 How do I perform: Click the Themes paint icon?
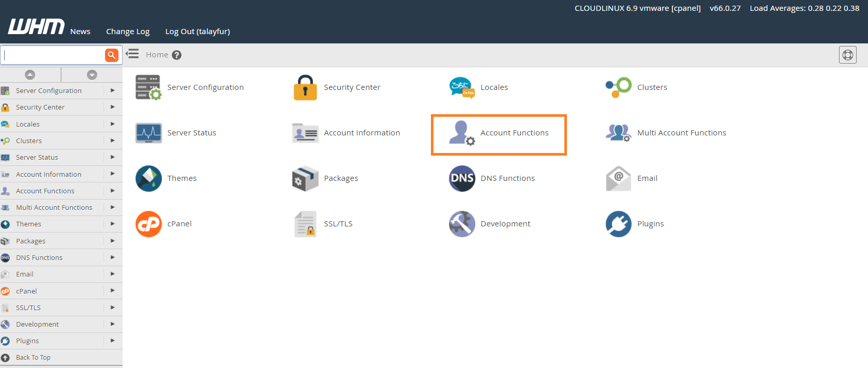tap(148, 178)
